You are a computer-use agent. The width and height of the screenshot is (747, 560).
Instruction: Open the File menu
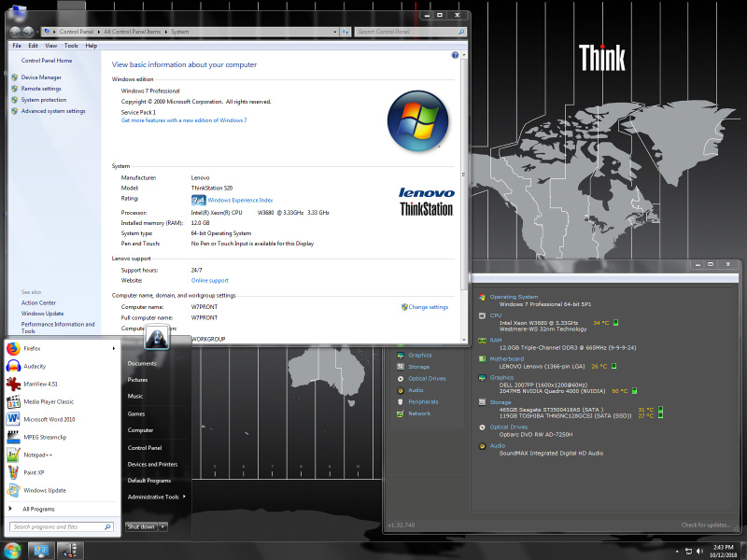tap(17, 46)
